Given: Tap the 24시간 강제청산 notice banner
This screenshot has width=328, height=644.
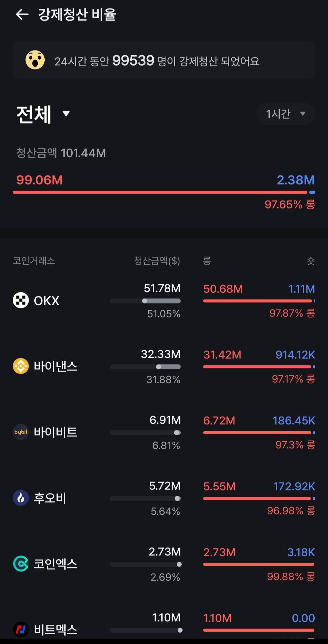Looking at the screenshot, I should [x=164, y=60].
